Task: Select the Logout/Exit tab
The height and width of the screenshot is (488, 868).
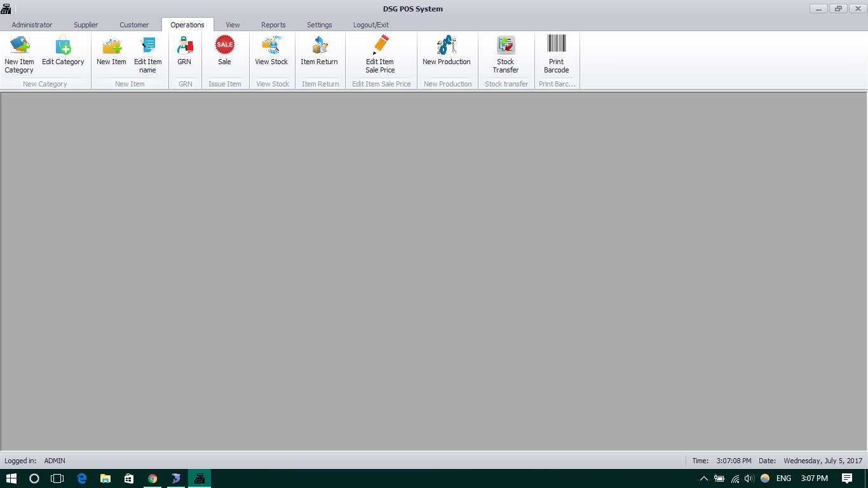Action: click(x=371, y=25)
